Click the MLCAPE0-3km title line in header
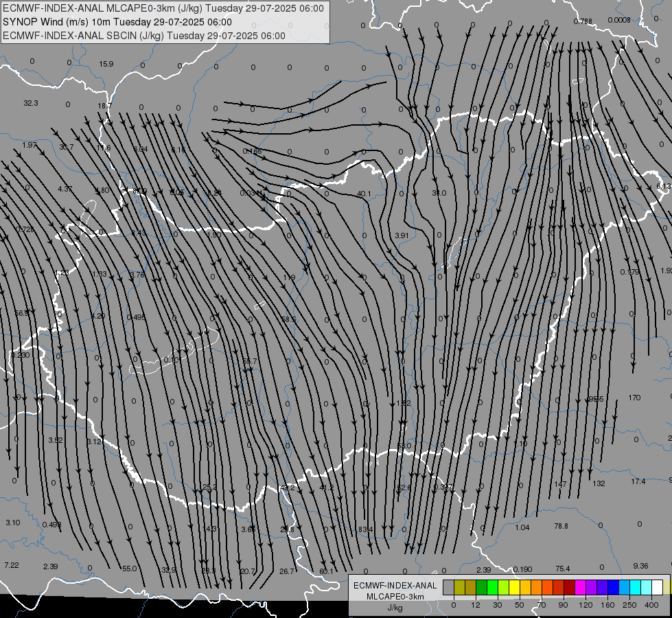This screenshot has height=618, width=672. coord(163,8)
